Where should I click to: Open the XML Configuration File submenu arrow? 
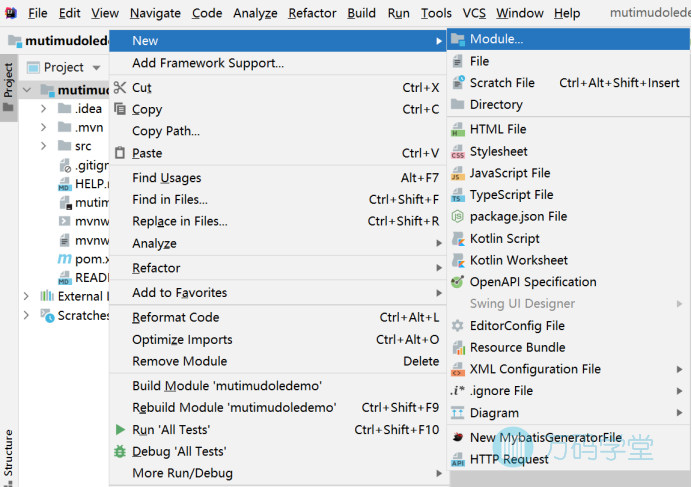[x=680, y=369]
